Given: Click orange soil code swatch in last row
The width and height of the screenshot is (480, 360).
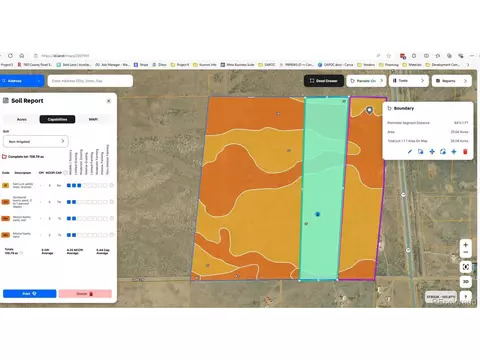Looking at the screenshot, I should coord(6,235).
